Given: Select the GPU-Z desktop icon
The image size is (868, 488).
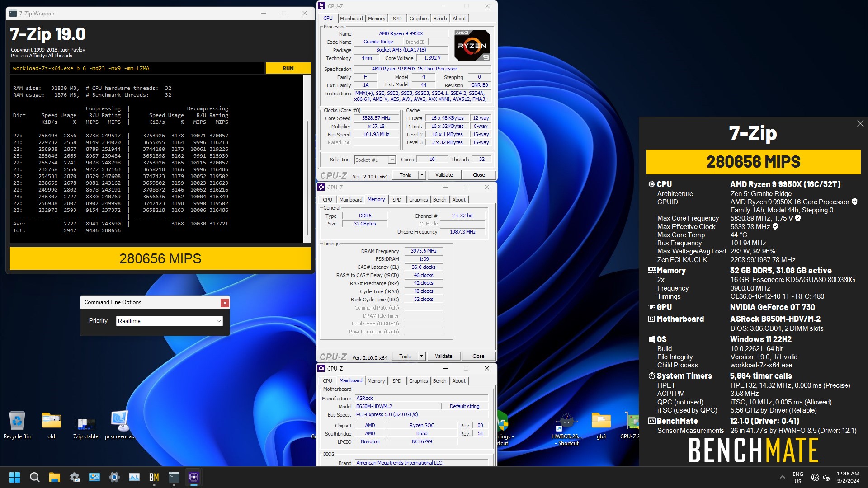Looking at the screenshot, I should tap(630, 425).
